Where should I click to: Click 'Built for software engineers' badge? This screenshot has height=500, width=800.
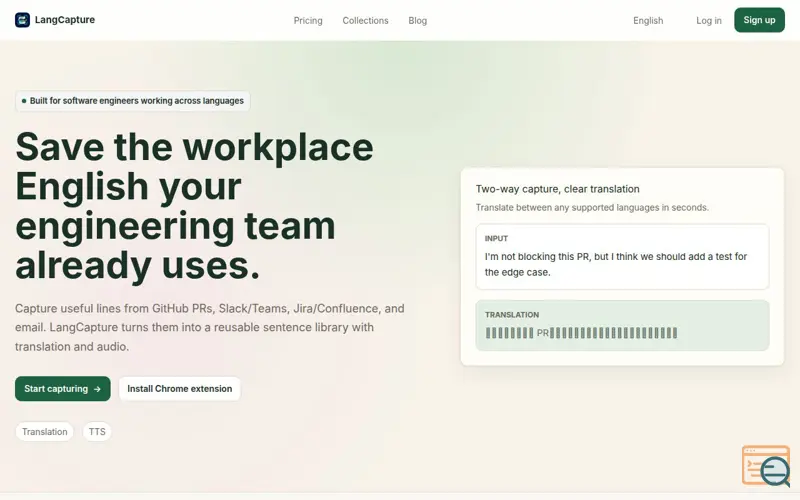pos(133,101)
